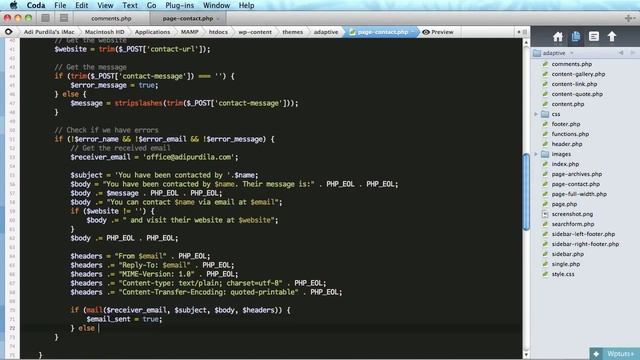This screenshot has width=640, height=360.
Task: Go to Adi Purdila's iMac in path bar
Action: tap(49, 32)
